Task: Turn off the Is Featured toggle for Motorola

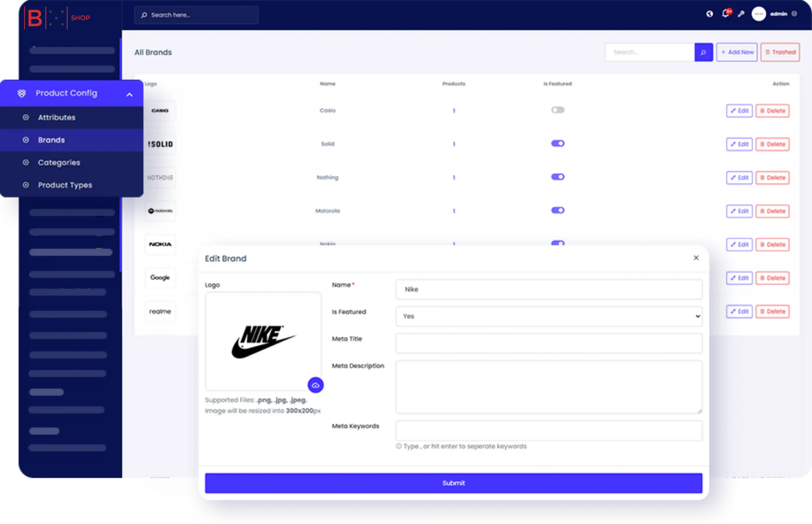Action: point(557,211)
